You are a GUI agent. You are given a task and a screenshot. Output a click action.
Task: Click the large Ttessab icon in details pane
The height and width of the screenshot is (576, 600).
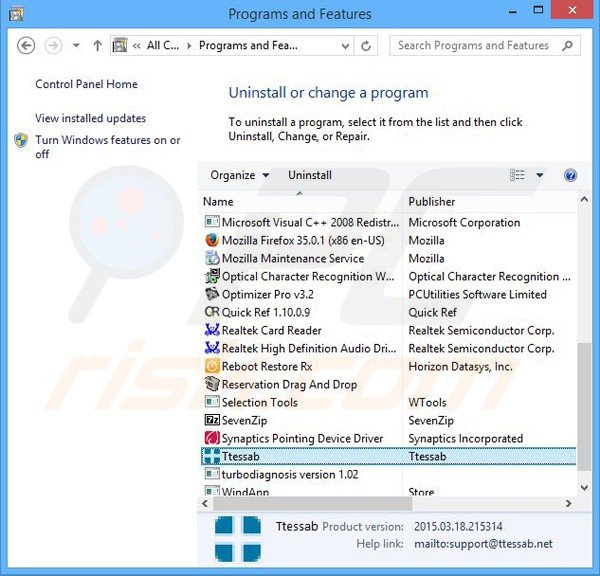[x=238, y=539]
